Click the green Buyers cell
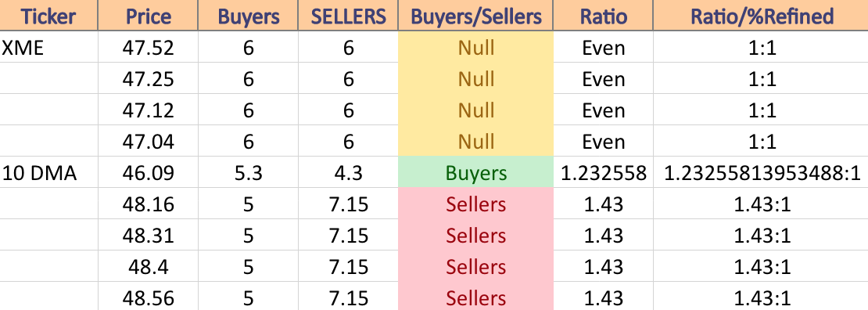This screenshot has height=310, width=868. [x=475, y=172]
